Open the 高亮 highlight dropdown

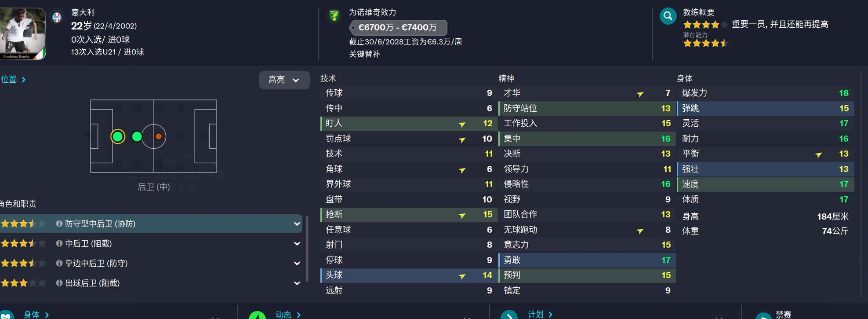click(284, 80)
